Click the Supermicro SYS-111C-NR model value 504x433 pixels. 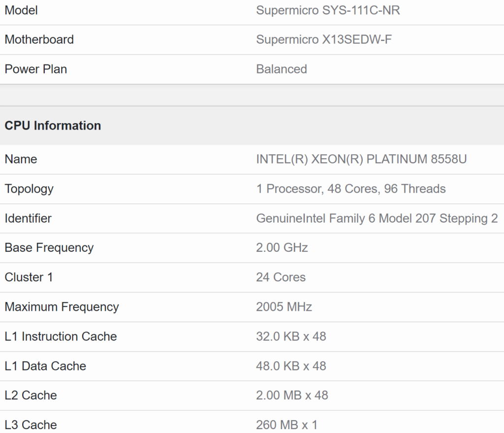(x=328, y=10)
